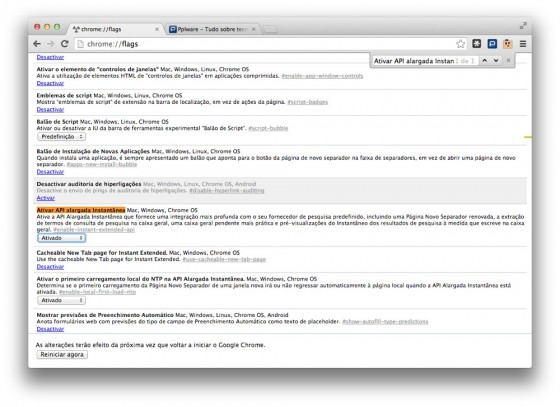Open the #enable-local-first-load-ntp anchor link

click(x=98, y=292)
